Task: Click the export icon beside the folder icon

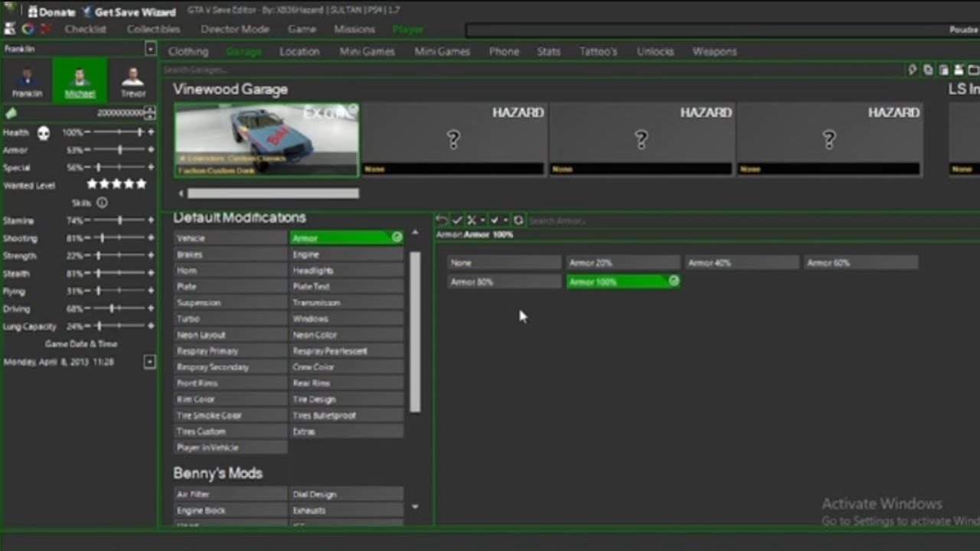Action: [x=959, y=70]
